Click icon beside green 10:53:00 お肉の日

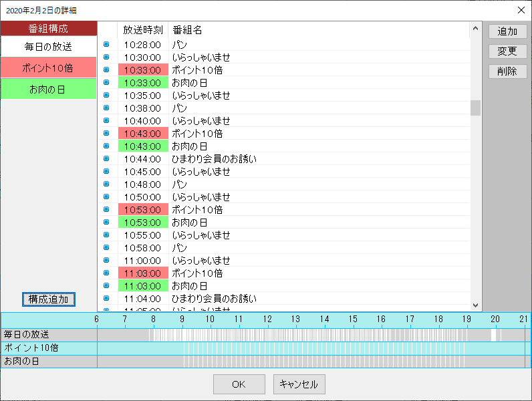pyautogui.click(x=106, y=223)
